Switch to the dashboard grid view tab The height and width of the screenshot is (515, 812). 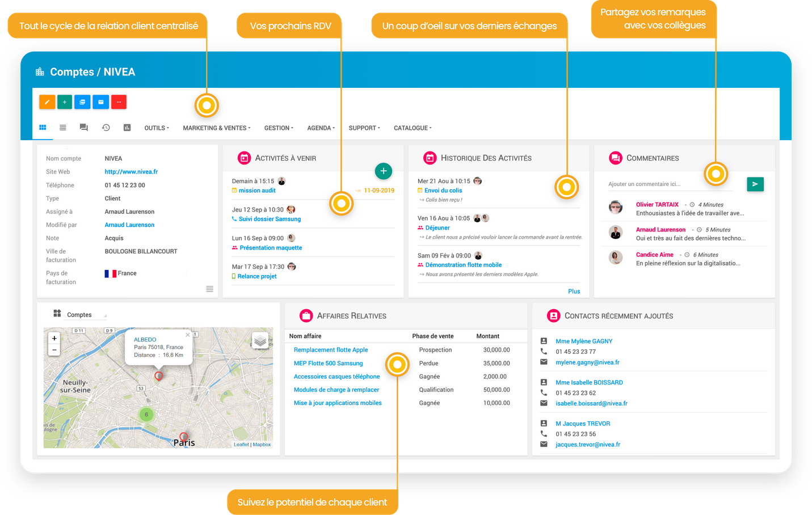pyautogui.click(x=43, y=128)
